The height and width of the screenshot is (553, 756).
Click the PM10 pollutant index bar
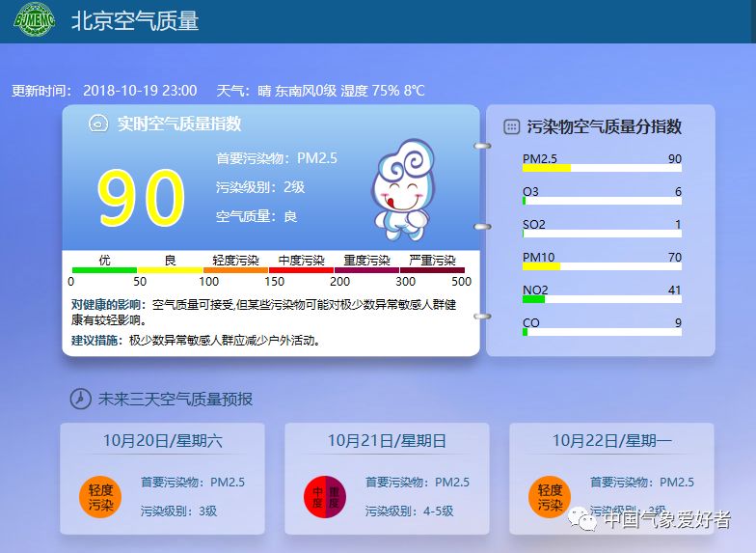coord(542,266)
